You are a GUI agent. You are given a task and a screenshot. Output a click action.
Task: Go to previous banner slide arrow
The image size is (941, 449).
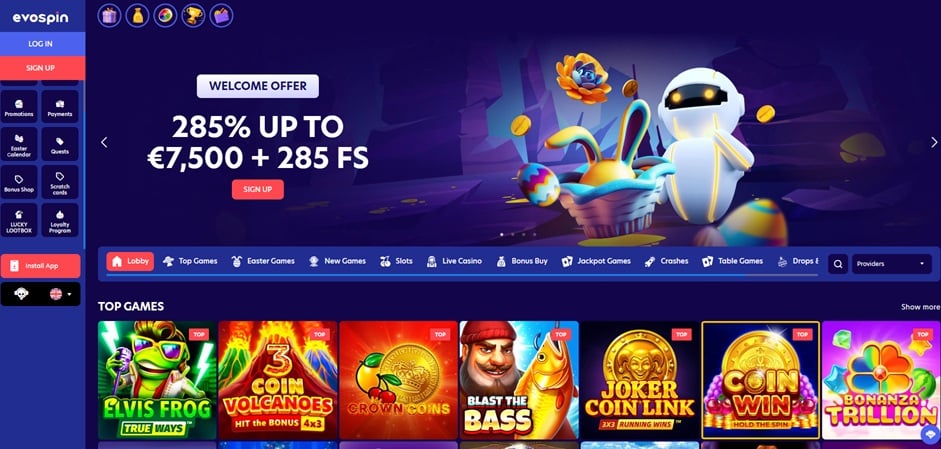tap(104, 142)
